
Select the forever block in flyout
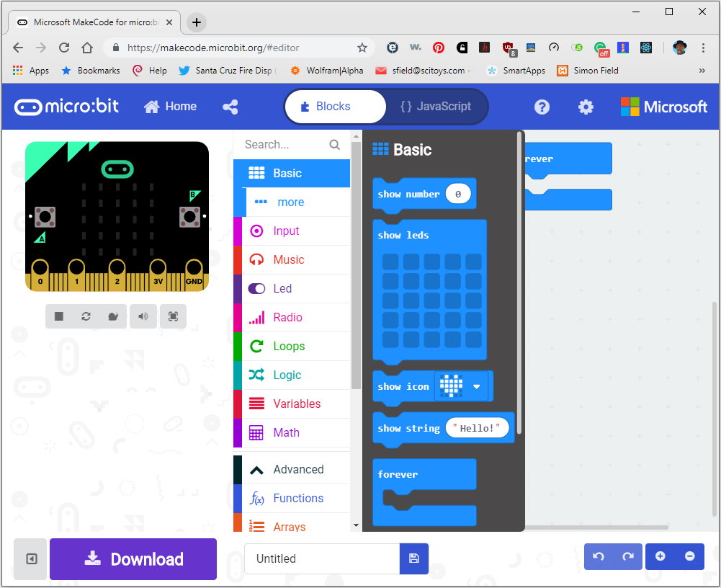click(x=398, y=474)
